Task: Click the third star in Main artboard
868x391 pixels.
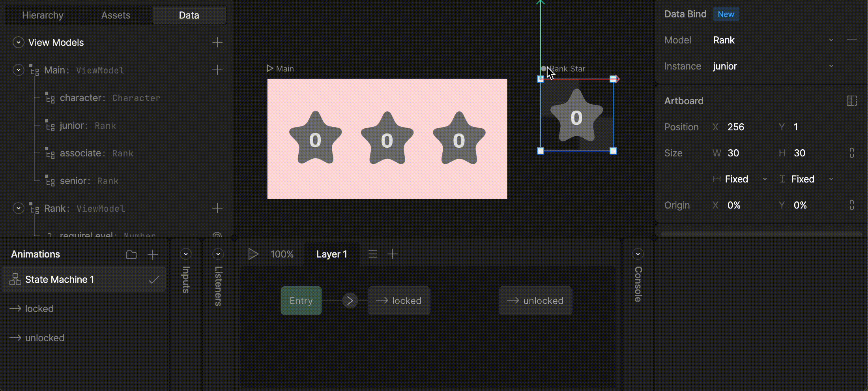Action: 459,138
